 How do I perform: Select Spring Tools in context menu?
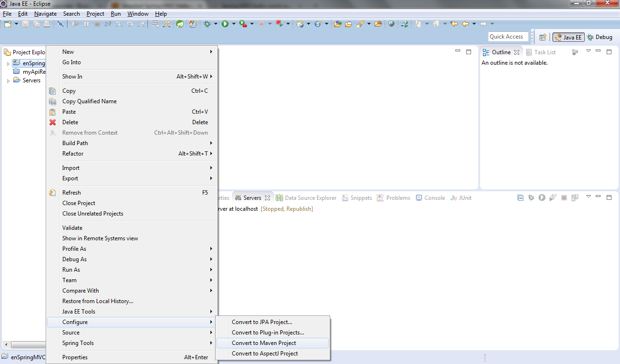(x=132, y=343)
